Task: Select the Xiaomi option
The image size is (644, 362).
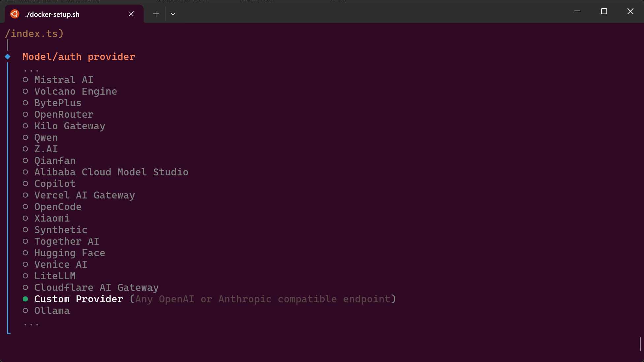Action: tap(46, 218)
